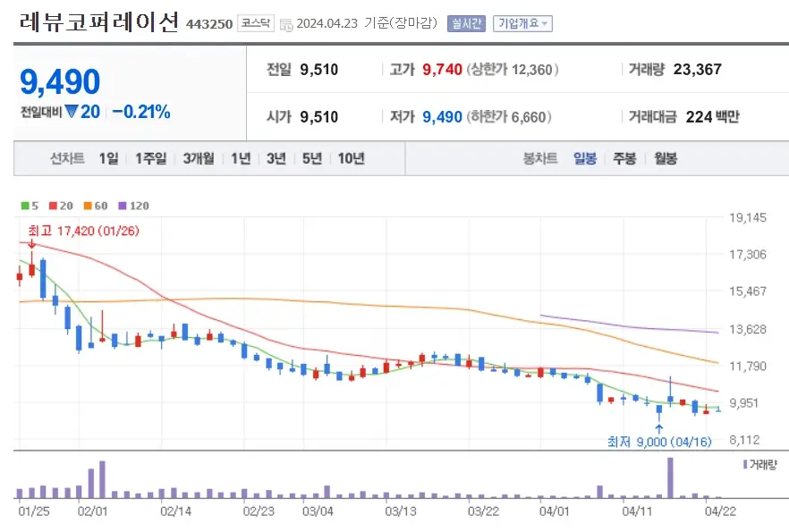This screenshot has height=532, width=789.
Task: Switch to the 월봉 monthly chart tab
Action: coord(665,158)
